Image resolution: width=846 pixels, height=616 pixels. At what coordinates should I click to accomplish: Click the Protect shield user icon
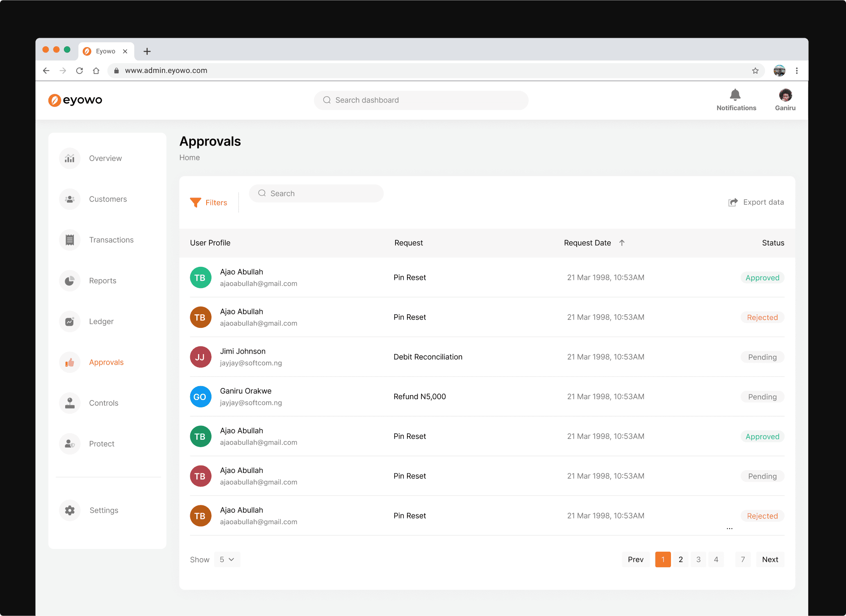click(70, 444)
